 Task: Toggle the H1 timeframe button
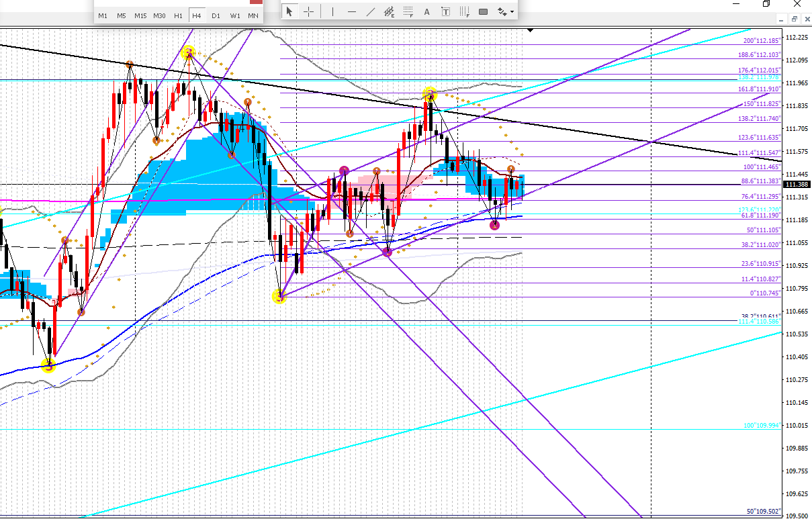(178, 15)
